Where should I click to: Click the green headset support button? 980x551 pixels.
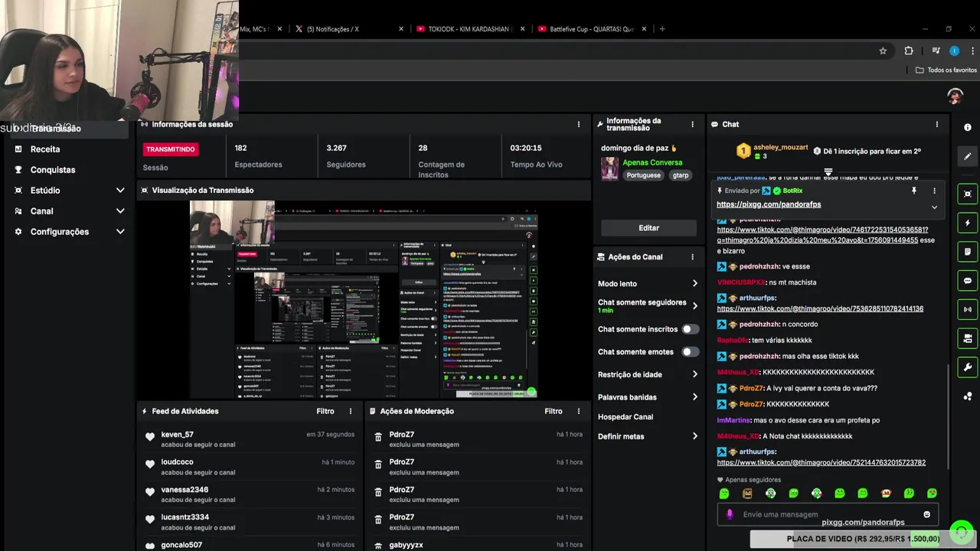[x=961, y=531]
